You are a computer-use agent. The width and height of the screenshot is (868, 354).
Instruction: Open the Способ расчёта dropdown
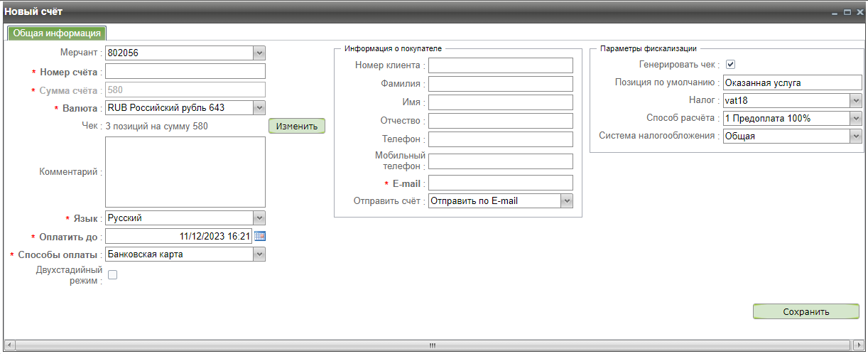pos(856,118)
